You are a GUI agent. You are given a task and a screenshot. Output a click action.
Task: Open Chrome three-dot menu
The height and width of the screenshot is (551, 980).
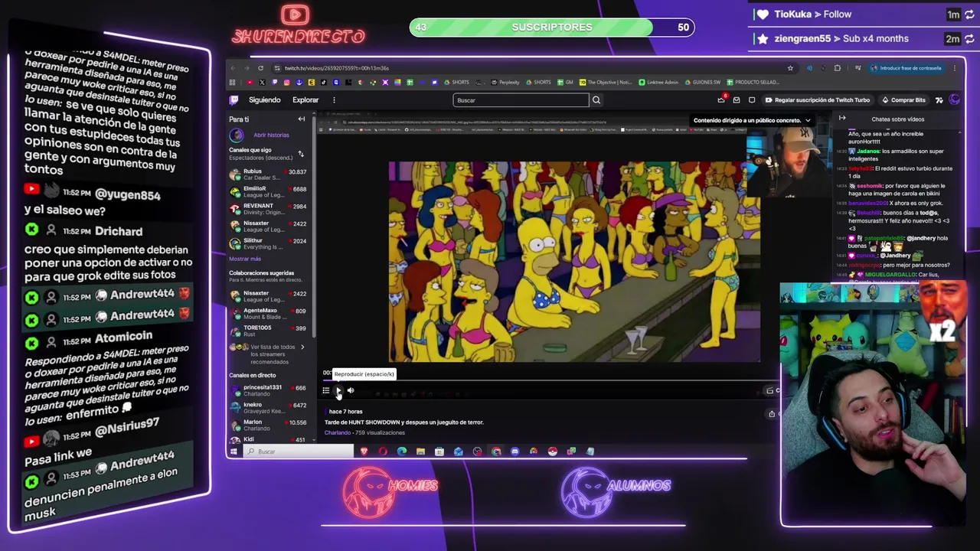pyautogui.click(x=955, y=68)
